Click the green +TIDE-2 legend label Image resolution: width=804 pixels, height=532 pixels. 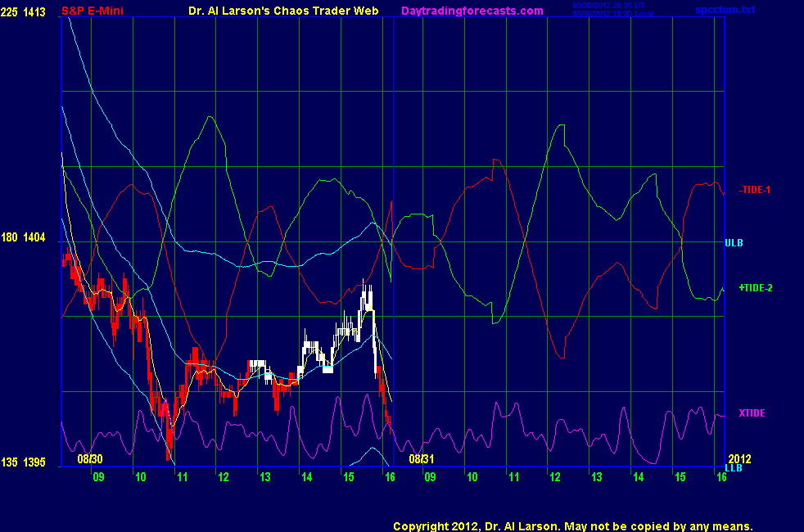[756, 288]
